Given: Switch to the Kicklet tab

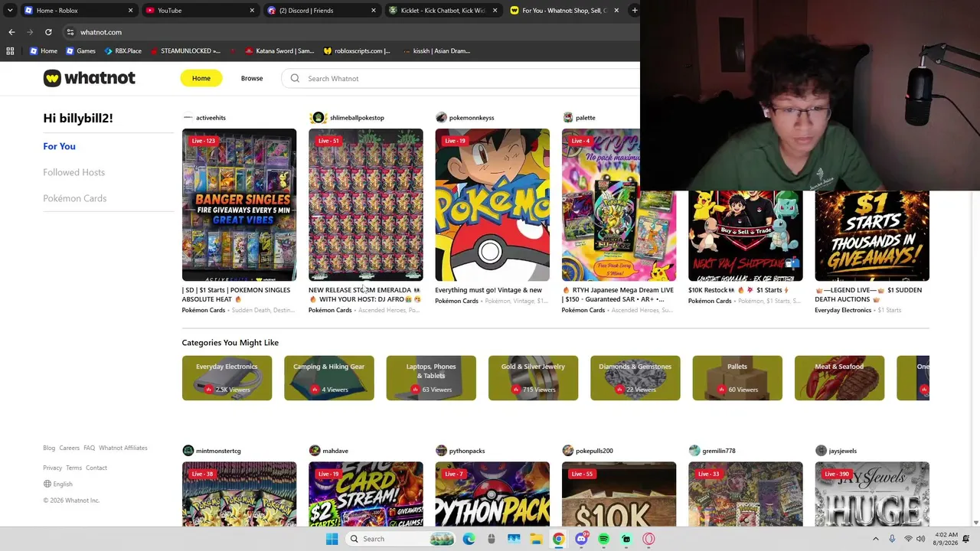Looking at the screenshot, I should click(444, 11).
